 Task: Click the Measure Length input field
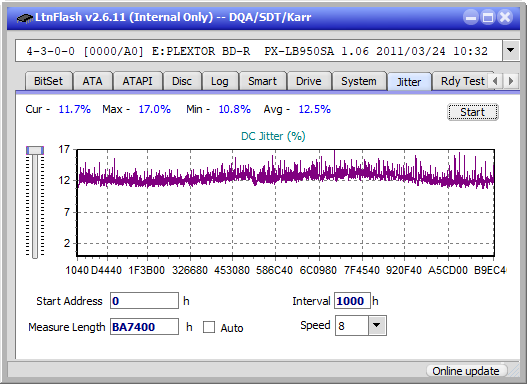point(145,327)
